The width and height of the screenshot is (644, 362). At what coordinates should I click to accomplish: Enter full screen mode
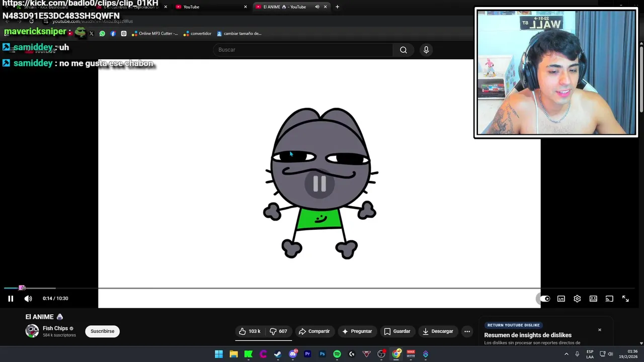point(625,299)
